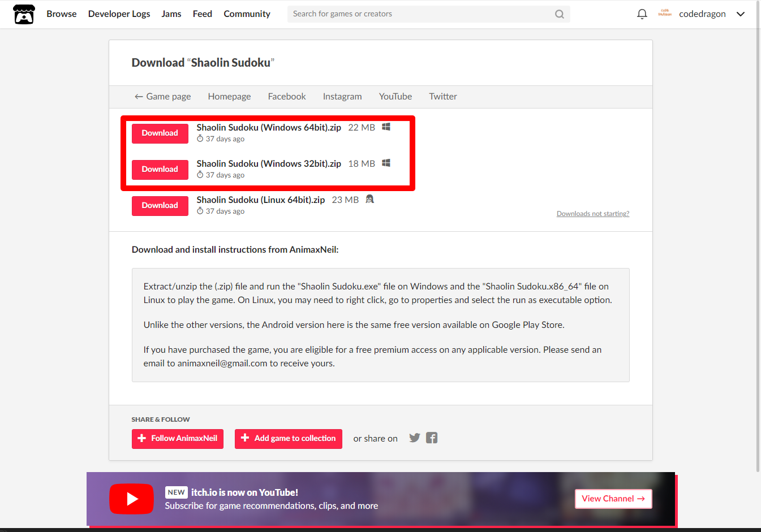The height and width of the screenshot is (532, 761).
Task: Share on Twitter bird icon
Action: pyautogui.click(x=415, y=438)
